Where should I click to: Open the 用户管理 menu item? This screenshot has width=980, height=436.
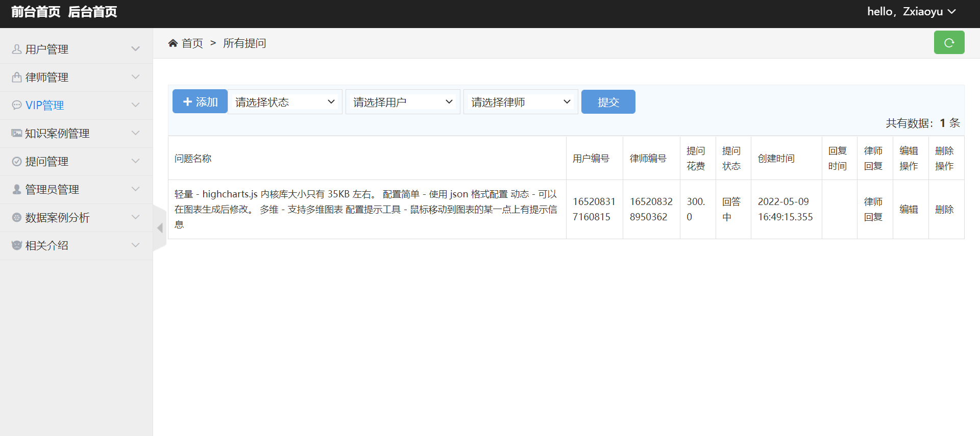77,49
